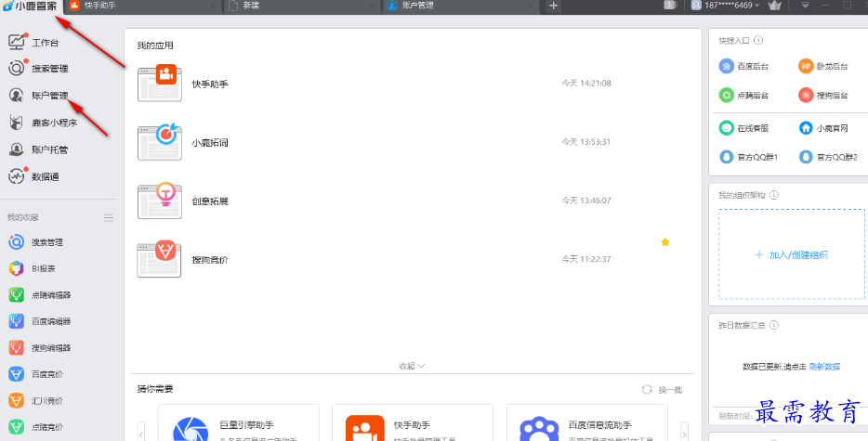Screen dimensions: 868x441
Task: Launch 快手助手 from 我的应用
Action: click(x=183, y=84)
